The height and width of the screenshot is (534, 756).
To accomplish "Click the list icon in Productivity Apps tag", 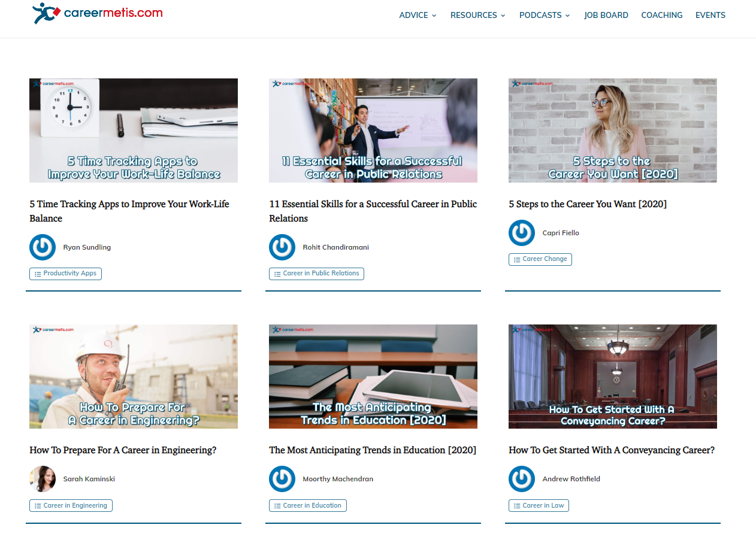I will [37, 274].
